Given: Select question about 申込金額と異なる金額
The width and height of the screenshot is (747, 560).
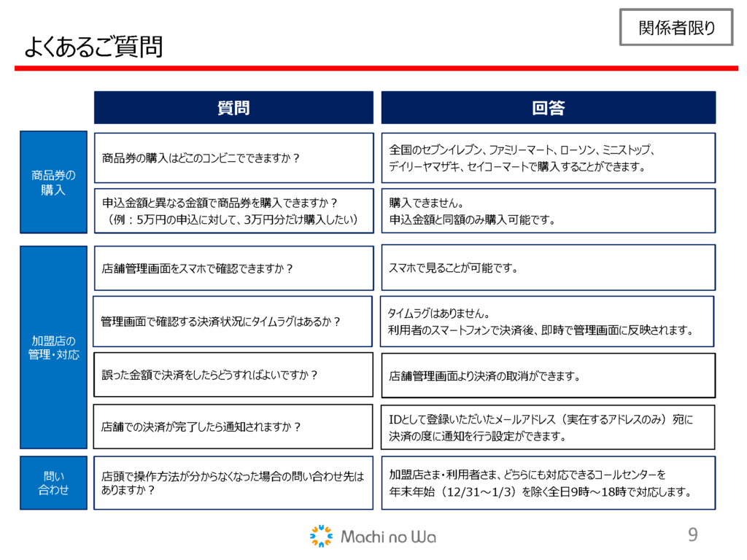Looking at the screenshot, I should point(233,211).
